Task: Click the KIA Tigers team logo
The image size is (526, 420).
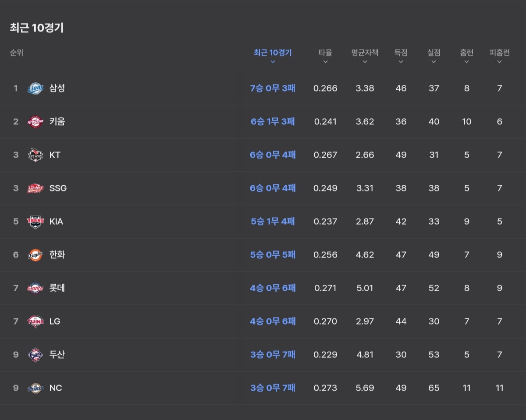Action: (36, 222)
